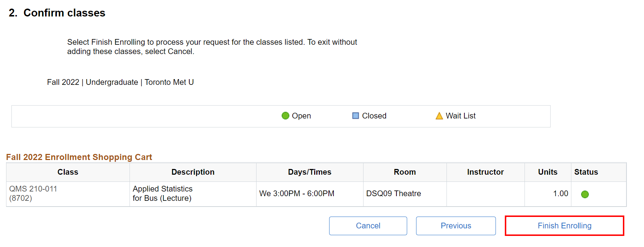Click the blue Closed legend square icon
The width and height of the screenshot is (644, 247).
(x=355, y=116)
